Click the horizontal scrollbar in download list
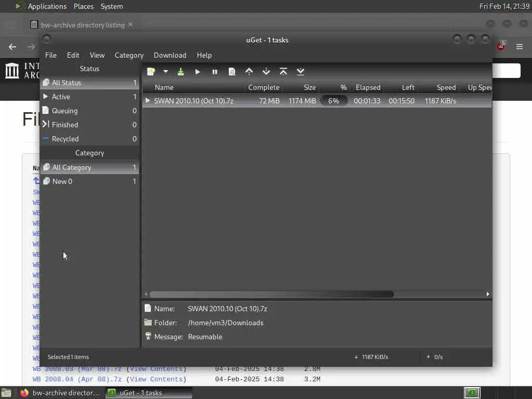This screenshot has height=399, width=532. click(x=271, y=294)
